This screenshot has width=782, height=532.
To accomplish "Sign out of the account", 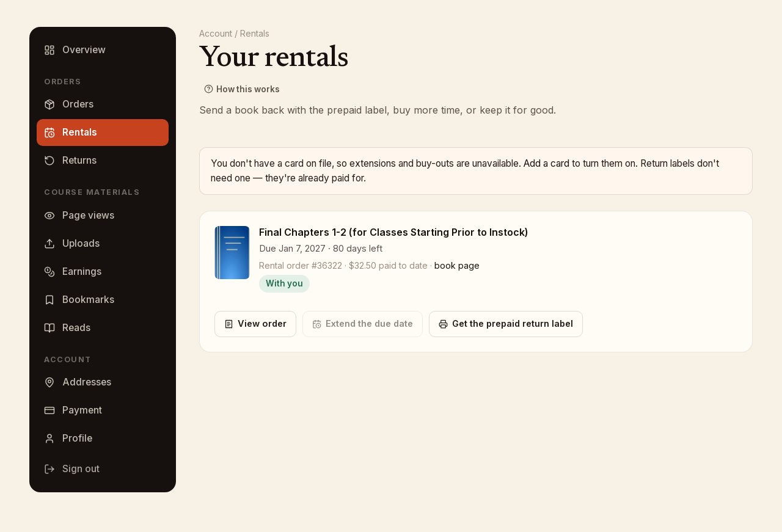I will click(103, 469).
